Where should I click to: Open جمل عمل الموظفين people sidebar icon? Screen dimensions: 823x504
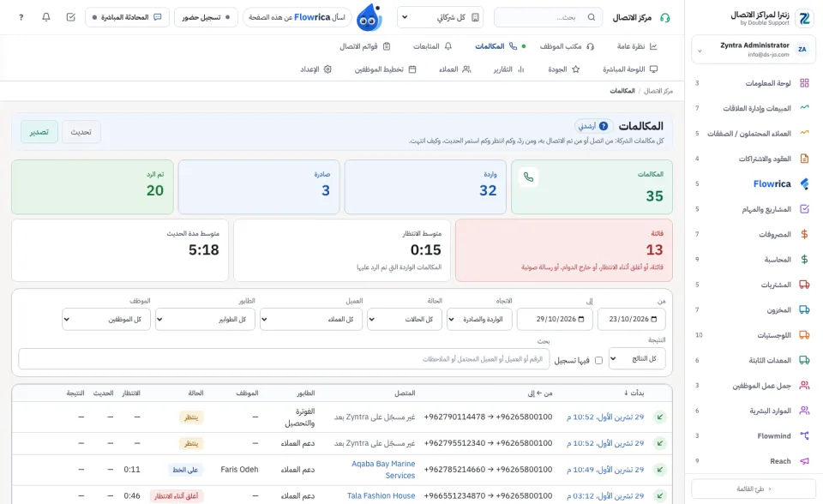point(804,386)
